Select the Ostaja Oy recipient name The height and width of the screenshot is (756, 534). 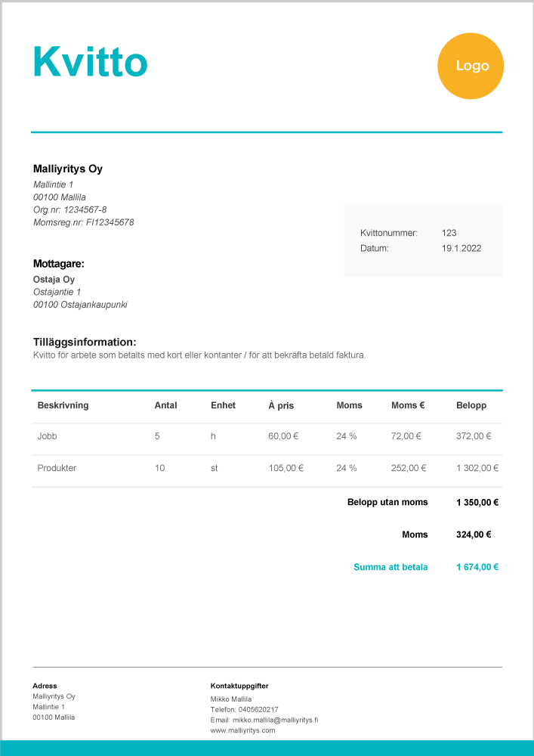[x=54, y=280]
